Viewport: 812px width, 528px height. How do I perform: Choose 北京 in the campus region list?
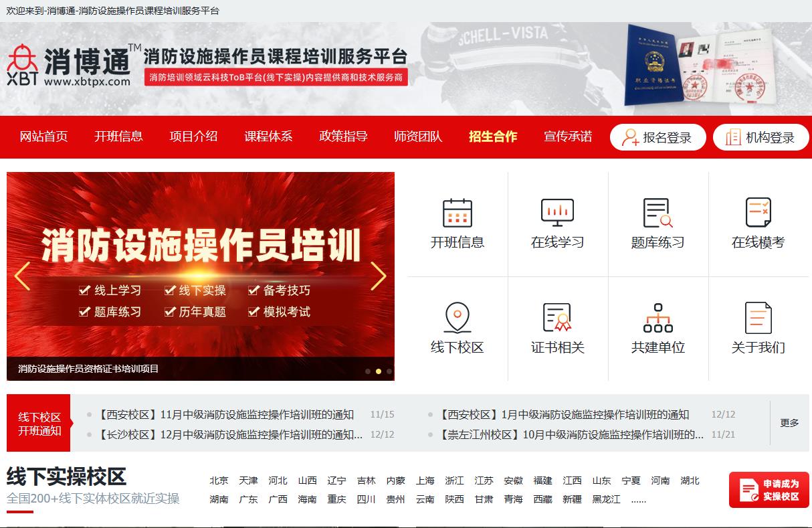tap(219, 480)
